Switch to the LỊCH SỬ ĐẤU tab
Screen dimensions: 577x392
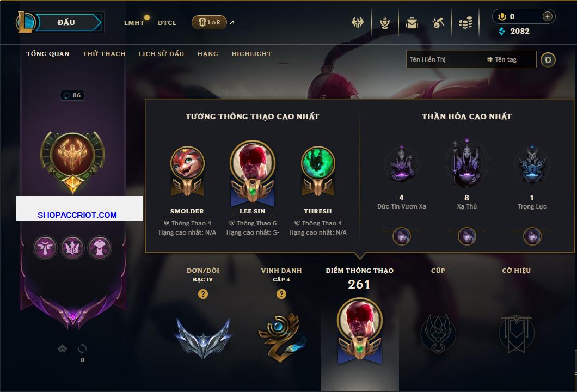(161, 54)
